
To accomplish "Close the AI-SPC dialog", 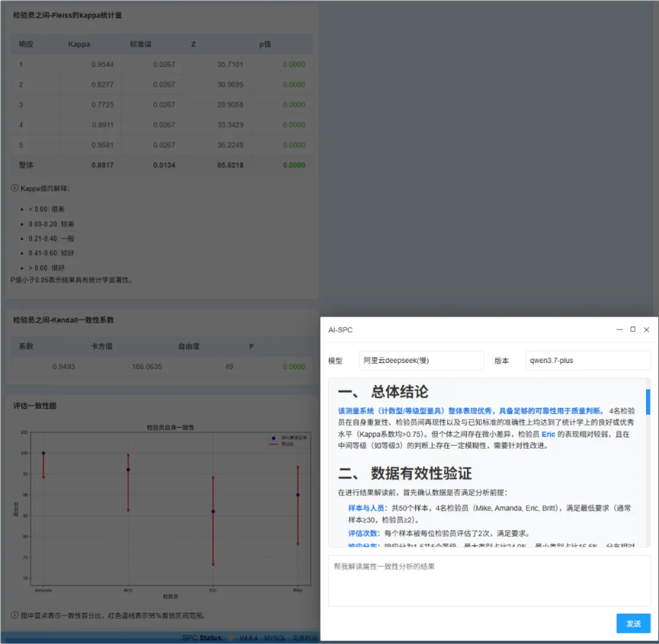I will coord(646,330).
